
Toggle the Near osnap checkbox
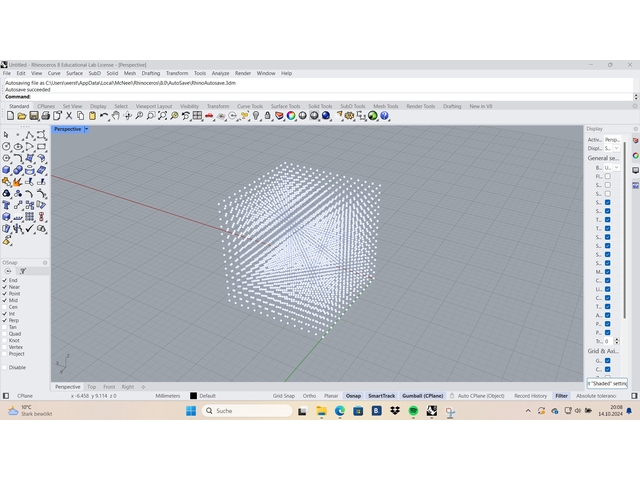coord(5,287)
